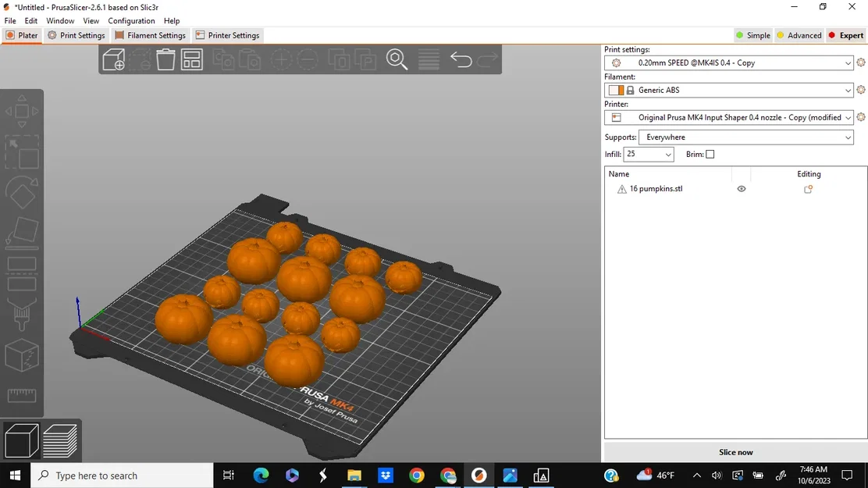Click the taskbar clock showing 7:46 AM

(813, 476)
